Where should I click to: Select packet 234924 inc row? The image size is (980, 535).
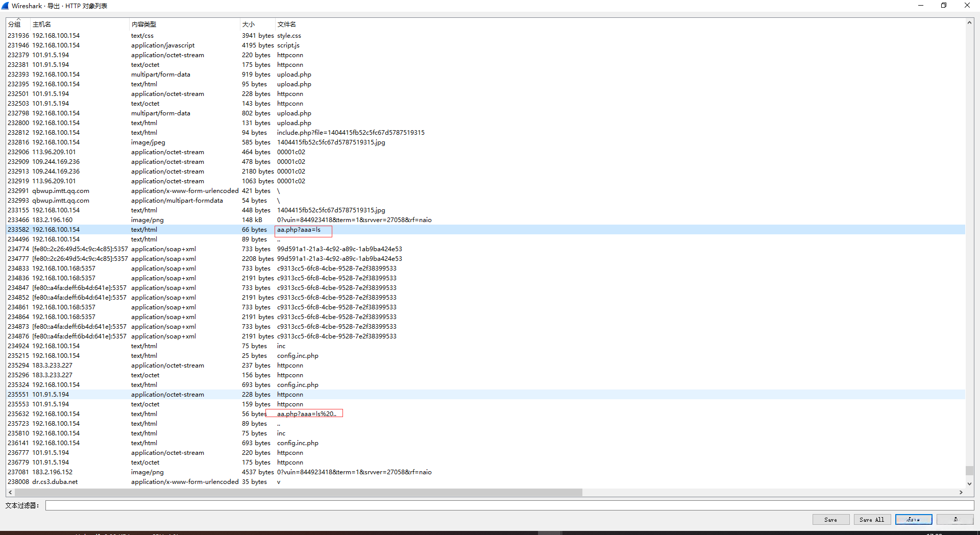485,346
